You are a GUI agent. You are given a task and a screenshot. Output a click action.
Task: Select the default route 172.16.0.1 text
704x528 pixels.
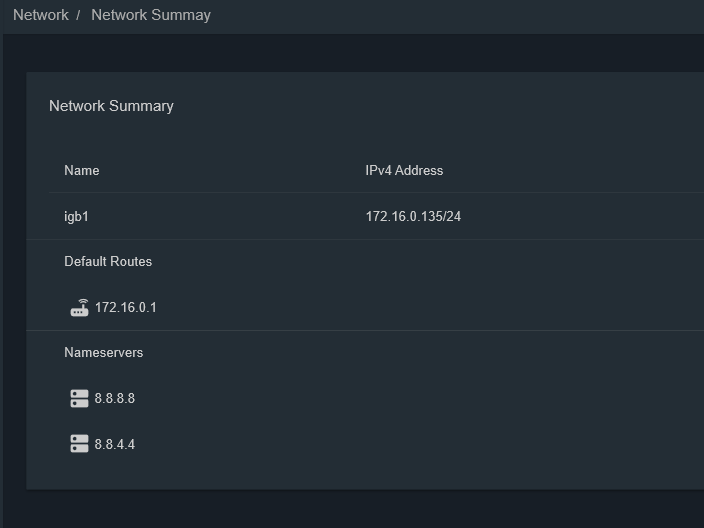[x=126, y=308]
